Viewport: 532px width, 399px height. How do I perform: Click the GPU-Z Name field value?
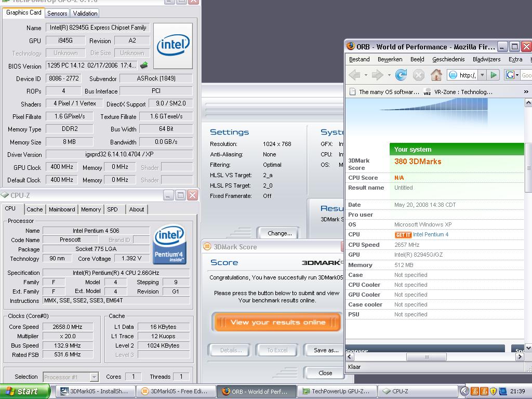[x=98, y=28]
